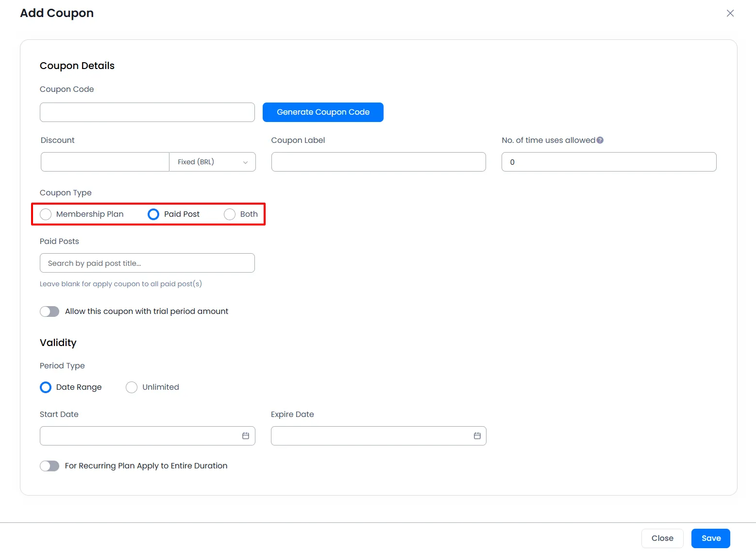Screen dimensions: 756x554
Task: Open the Start Date calendar icon
Action: (246, 436)
